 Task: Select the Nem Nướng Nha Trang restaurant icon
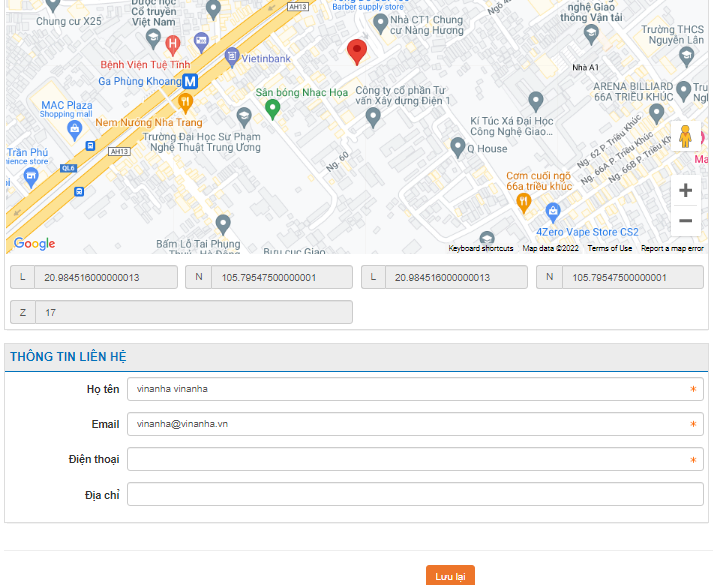click(185, 103)
